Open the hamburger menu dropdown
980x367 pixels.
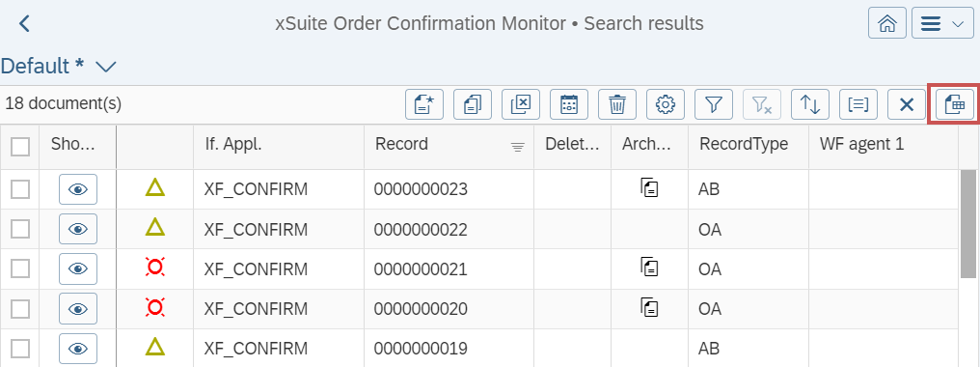coord(941,24)
